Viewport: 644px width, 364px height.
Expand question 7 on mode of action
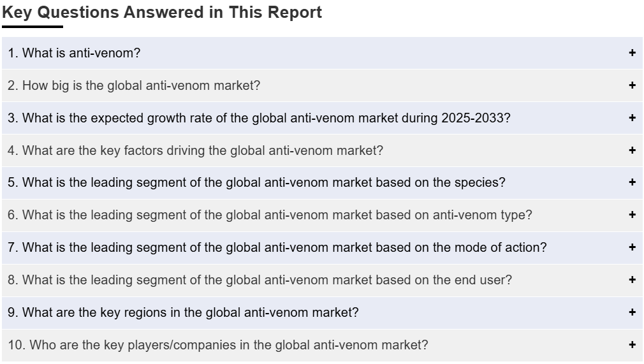point(322,247)
